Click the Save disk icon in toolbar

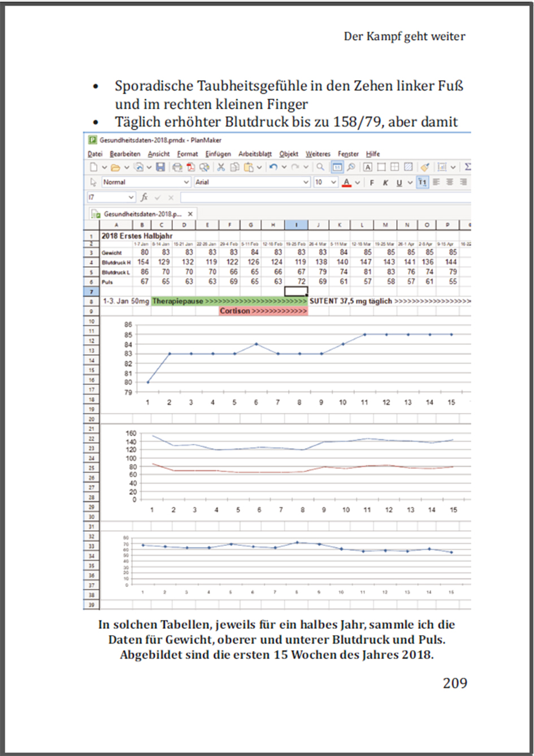pyautogui.click(x=160, y=167)
